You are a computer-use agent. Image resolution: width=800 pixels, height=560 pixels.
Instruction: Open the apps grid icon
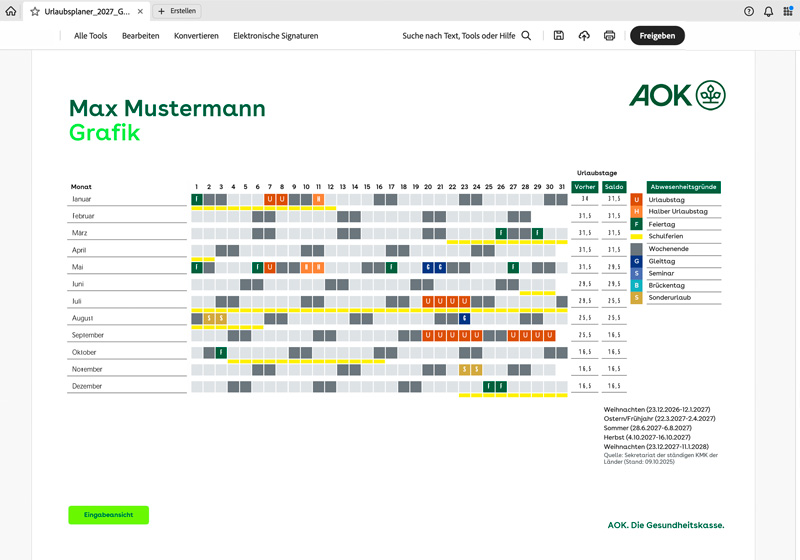click(788, 11)
